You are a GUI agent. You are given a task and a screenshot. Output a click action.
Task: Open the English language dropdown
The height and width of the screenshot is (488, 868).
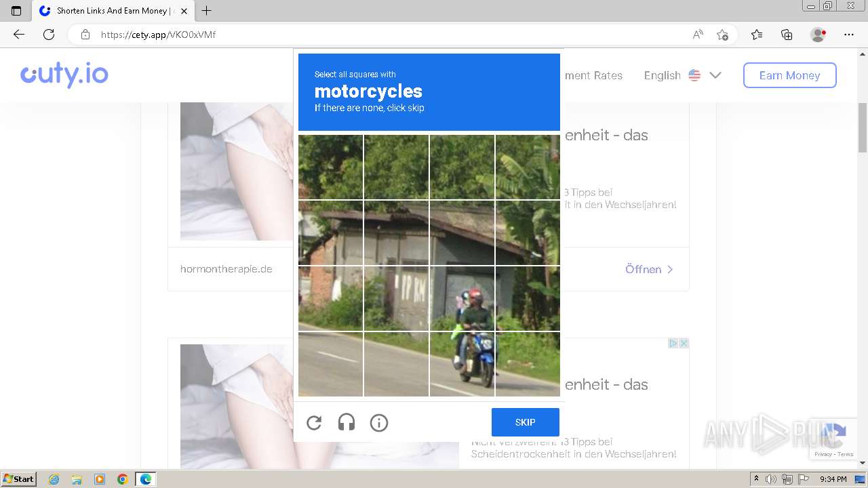(x=682, y=75)
